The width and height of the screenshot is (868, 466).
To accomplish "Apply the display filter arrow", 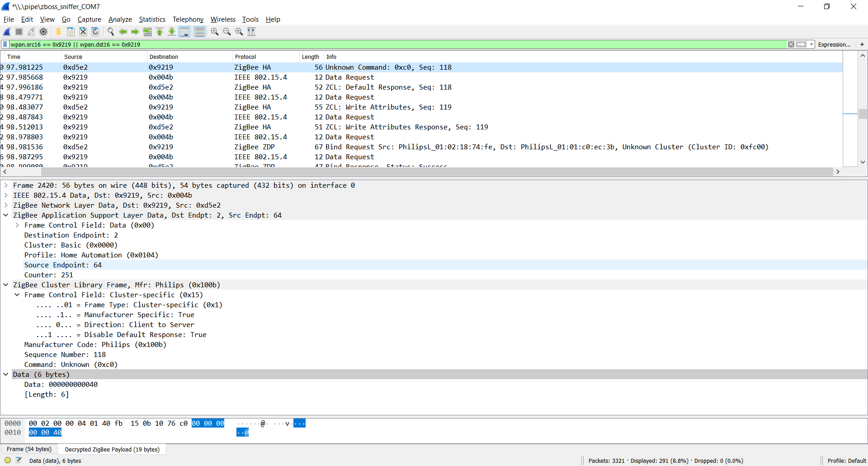I will point(802,44).
